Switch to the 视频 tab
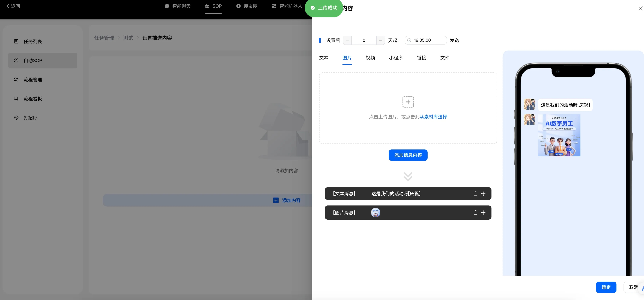644x300 pixels. coord(370,58)
